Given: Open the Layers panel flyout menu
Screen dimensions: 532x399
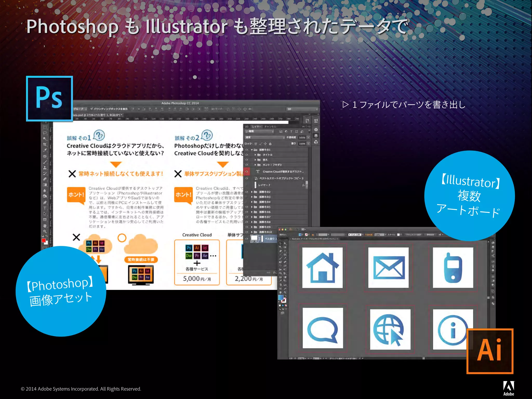Looking at the screenshot, I should (308, 127).
